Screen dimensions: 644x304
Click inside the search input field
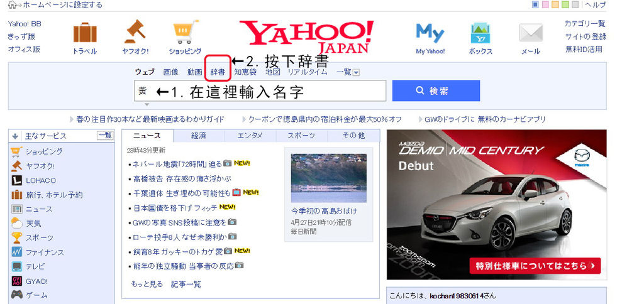point(260,90)
